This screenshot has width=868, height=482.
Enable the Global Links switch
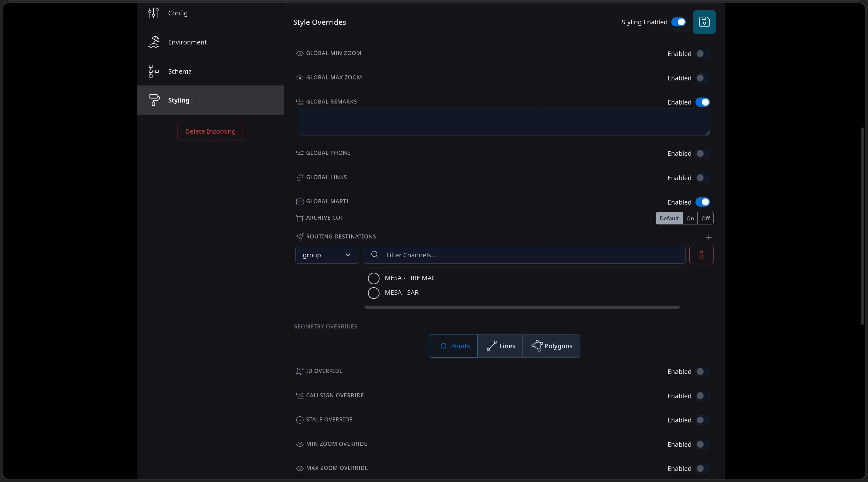(702, 178)
